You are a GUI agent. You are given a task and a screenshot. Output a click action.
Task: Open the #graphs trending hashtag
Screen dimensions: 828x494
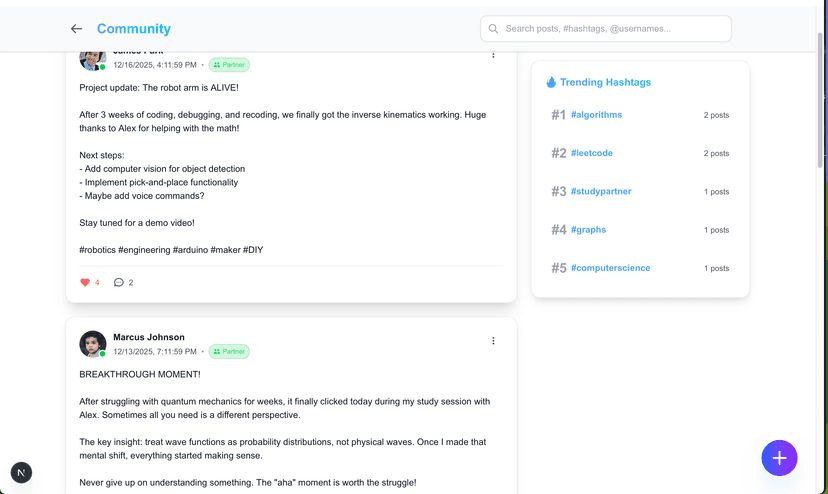tap(588, 230)
